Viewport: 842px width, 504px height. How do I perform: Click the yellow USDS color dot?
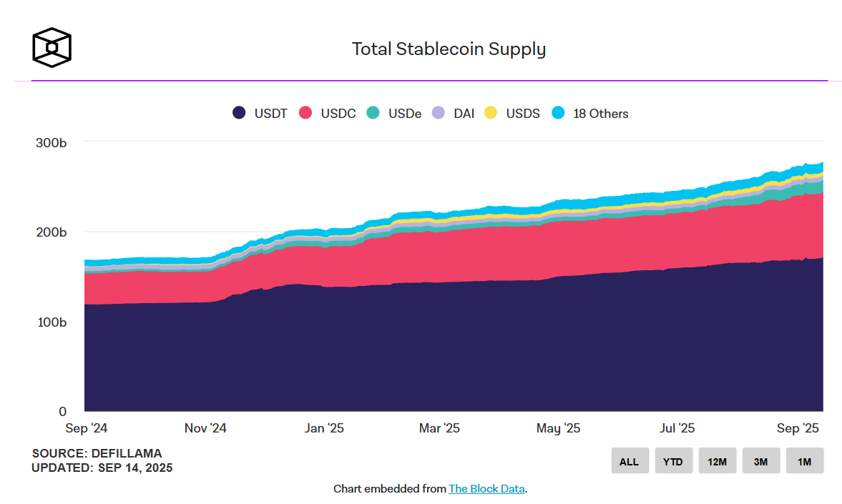click(x=491, y=113)
